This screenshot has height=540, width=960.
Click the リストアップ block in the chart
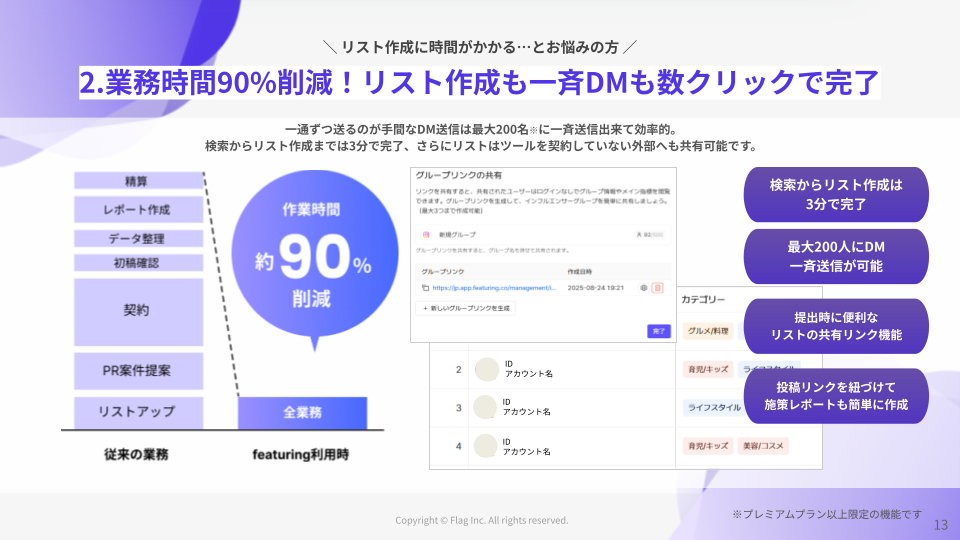coord(138,411)
